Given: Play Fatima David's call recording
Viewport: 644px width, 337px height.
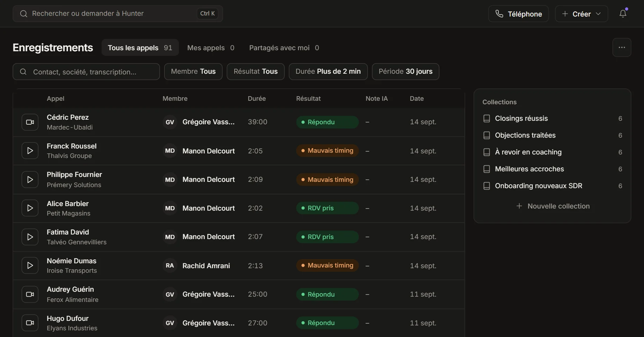Looking at the screenshot, I should click(x=30, y=237).
